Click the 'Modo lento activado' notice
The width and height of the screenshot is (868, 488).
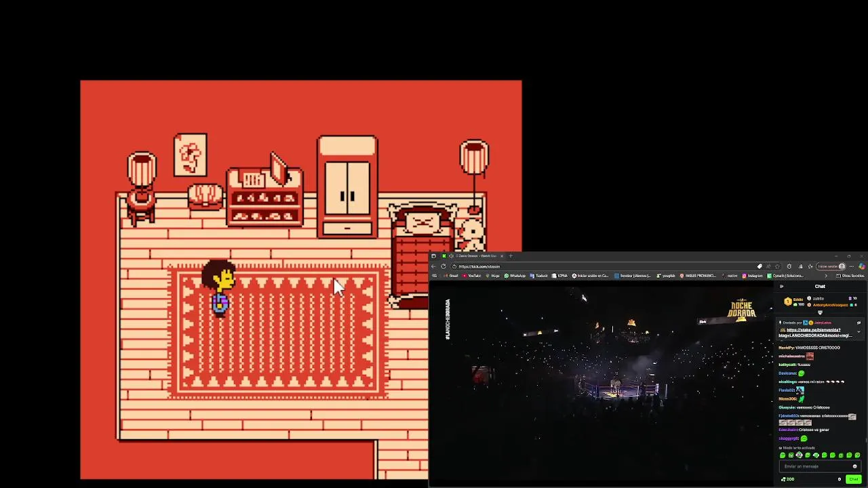[x=797, y=448]
